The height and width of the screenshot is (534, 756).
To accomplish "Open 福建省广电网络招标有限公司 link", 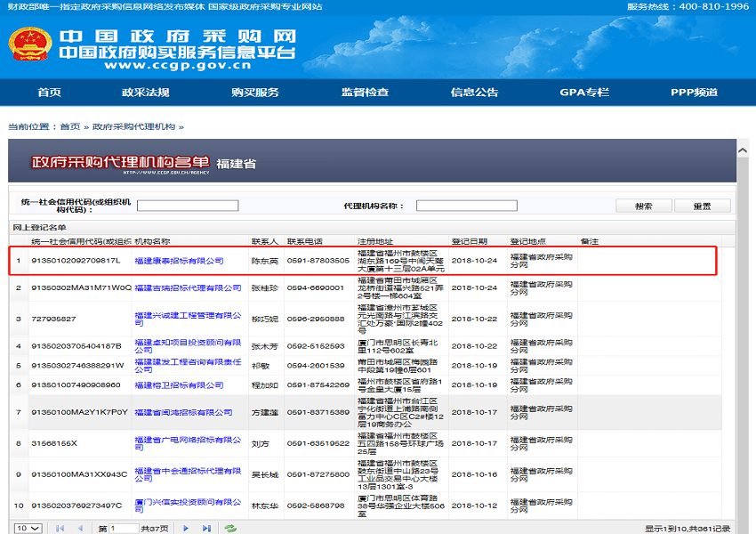I will click(x=188, y=443).
